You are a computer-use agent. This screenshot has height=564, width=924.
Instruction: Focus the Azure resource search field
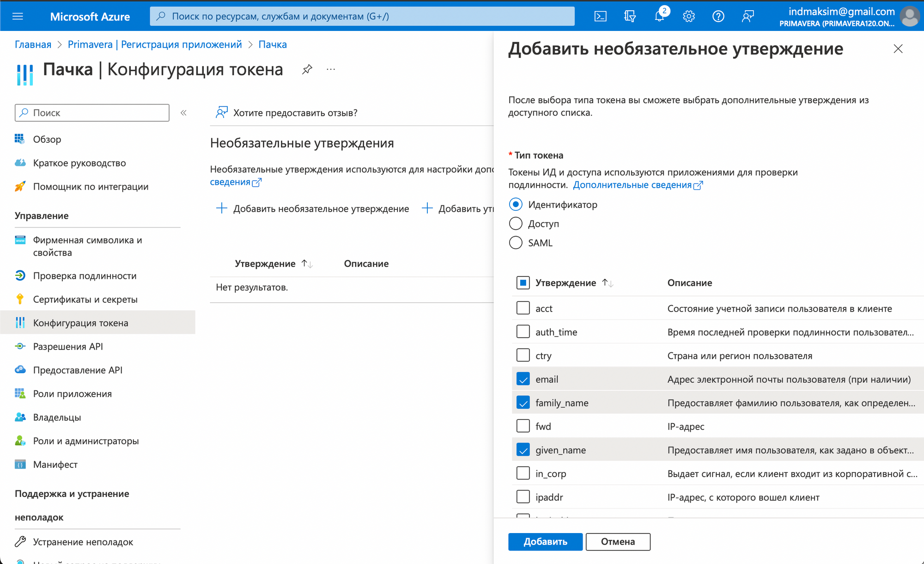click(362, 17)
